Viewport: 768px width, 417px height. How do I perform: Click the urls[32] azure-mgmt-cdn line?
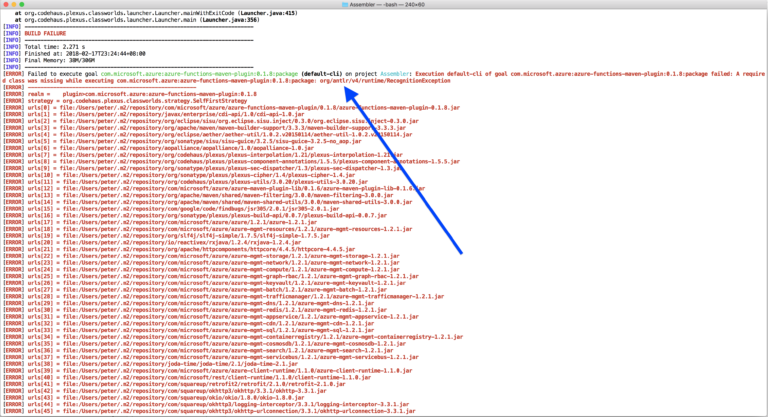189,324
